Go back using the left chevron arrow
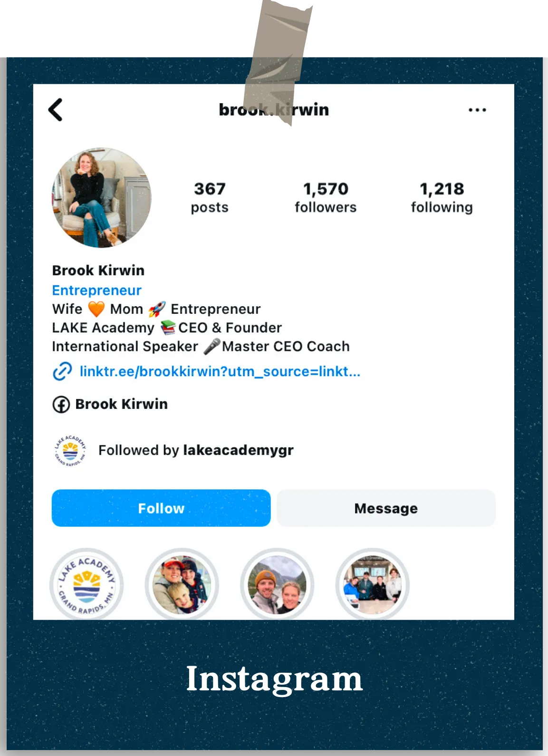This screenshot has width=548, height=756. (x=56, y=110)
